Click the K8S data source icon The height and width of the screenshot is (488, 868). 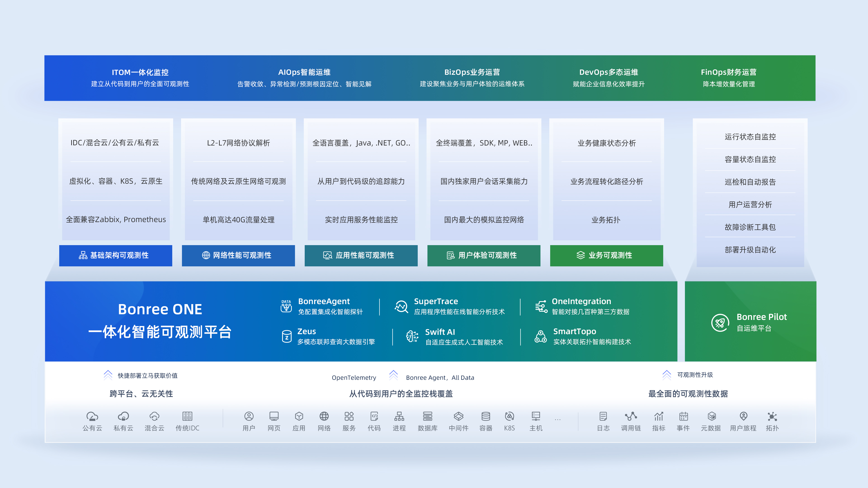(509, 417)
